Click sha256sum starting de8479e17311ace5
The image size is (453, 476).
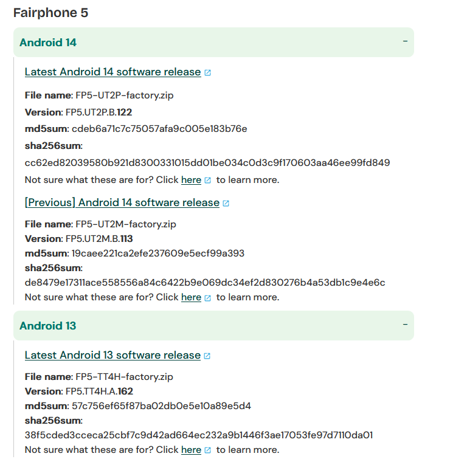tap(205, 283)
